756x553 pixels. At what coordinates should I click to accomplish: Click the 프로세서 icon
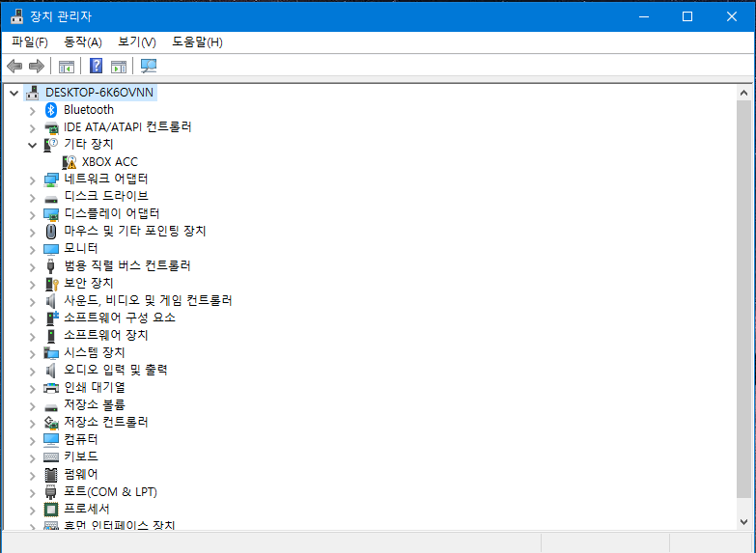[51, 510]
